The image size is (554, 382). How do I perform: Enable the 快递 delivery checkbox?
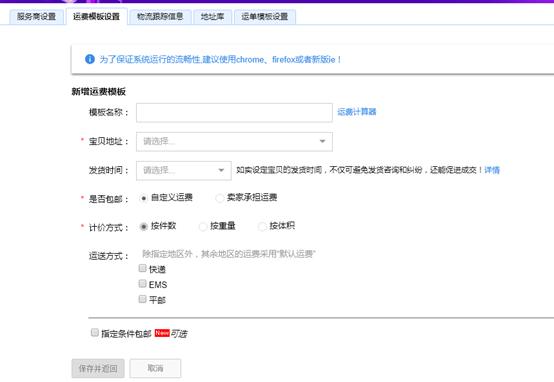[142, 268]
